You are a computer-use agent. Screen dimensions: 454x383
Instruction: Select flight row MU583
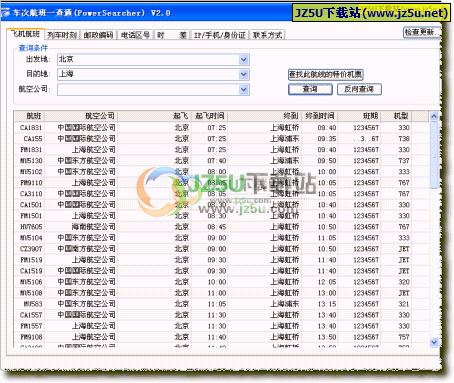tap(221, 304)
